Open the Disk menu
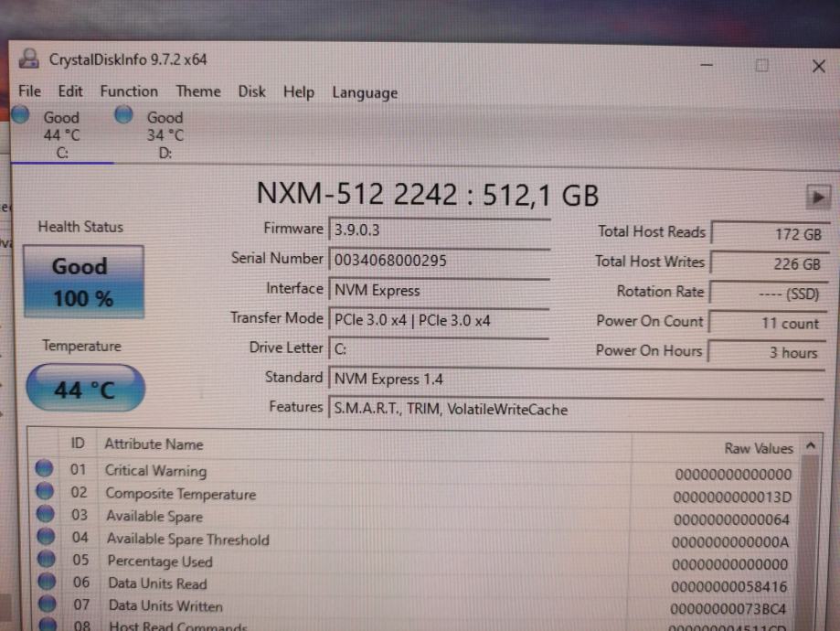 pyautogui.click(x=251, y=91)
